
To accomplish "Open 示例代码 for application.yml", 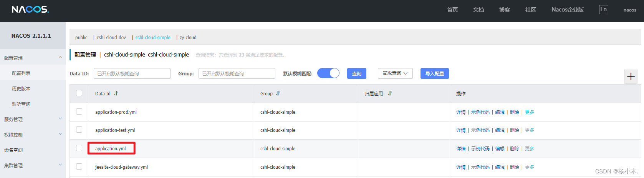I will coord(480,149).
